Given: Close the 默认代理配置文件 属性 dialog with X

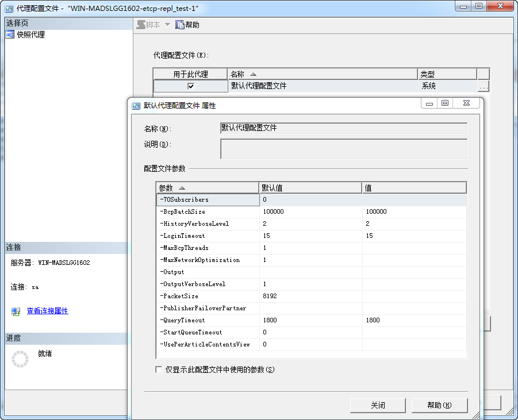Looking at the screenshot, I should tap(466, 103).
